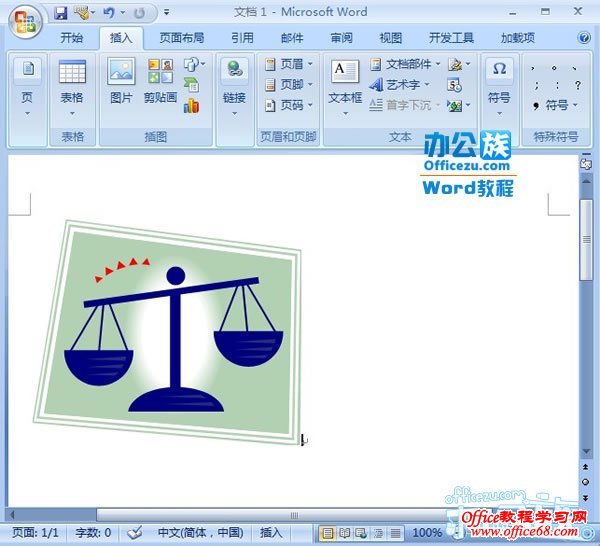Screen dimensions: 600x546
Task: Open the 页脚 footer dropdown
Action: click(289, 84)
